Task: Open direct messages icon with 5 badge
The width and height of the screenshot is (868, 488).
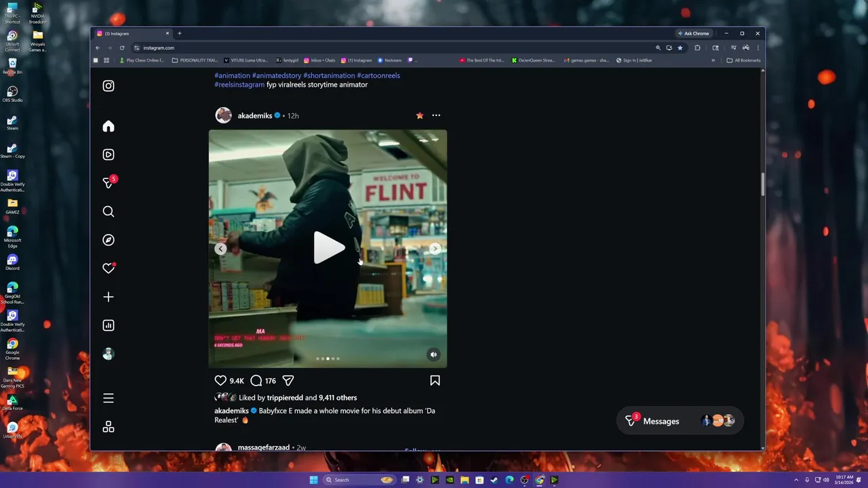Action: pyautogui.click(x=108, y=183)
